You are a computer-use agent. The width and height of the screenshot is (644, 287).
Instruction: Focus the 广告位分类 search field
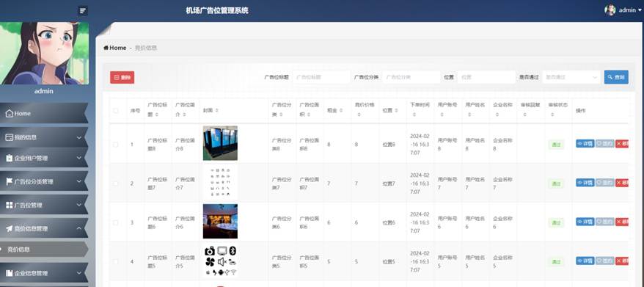coord(411,77)
